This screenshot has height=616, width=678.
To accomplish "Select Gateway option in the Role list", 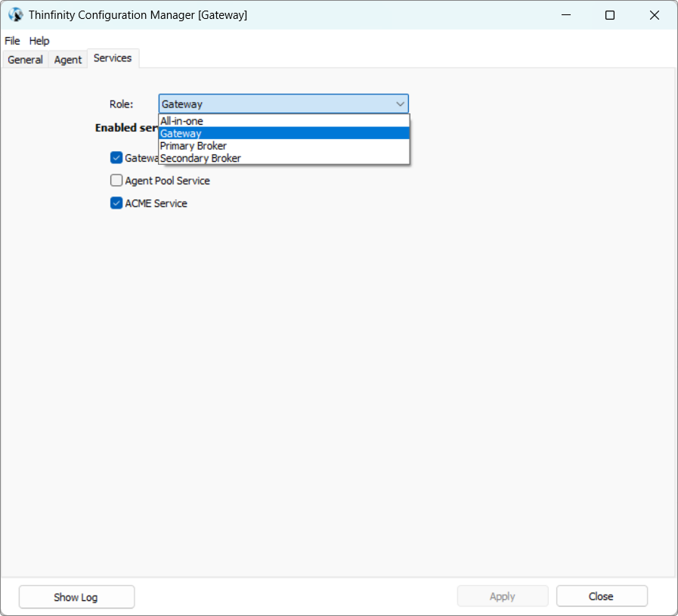I will (181, 133).
